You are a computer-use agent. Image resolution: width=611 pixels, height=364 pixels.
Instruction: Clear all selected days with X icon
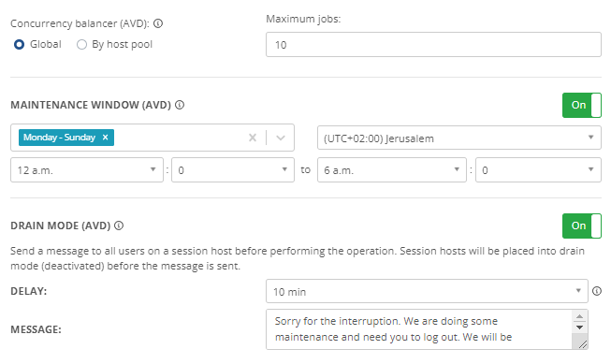click(253, 138)
